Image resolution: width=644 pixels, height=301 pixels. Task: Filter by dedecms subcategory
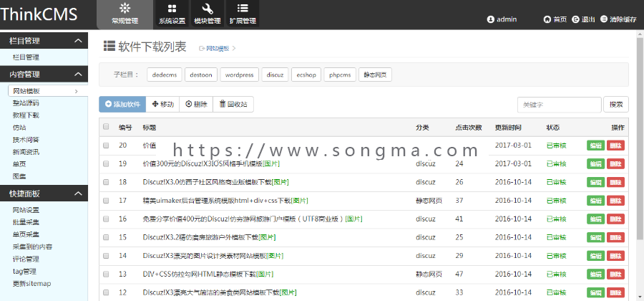point(165,75)
